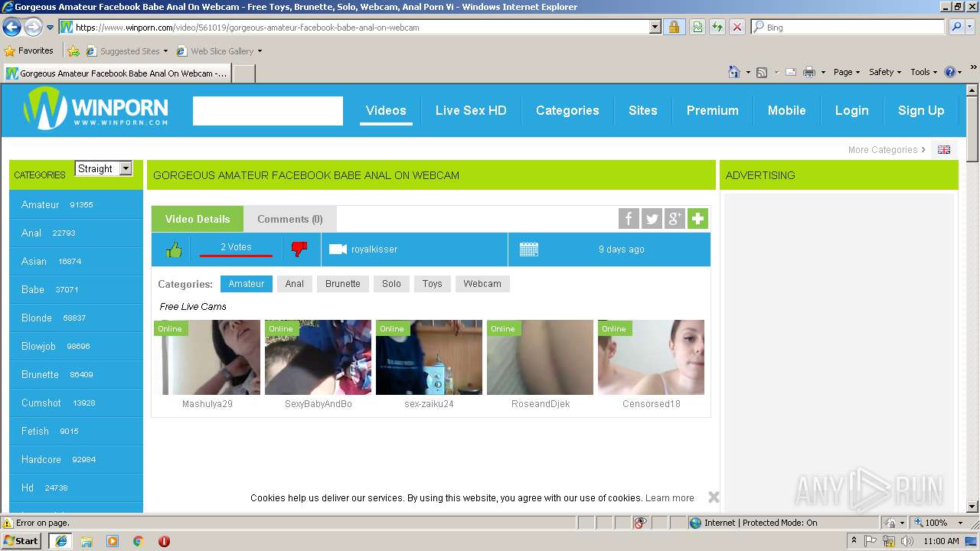The width and height of the screenshot is (980, 551).
Task: Select the Brunette category tag
Action: [x=342, y=284]
